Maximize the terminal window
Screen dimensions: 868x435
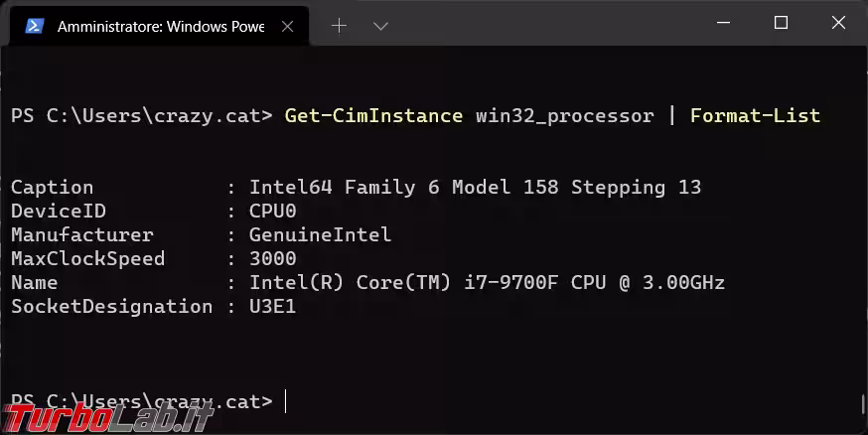[x=781, y=23]
